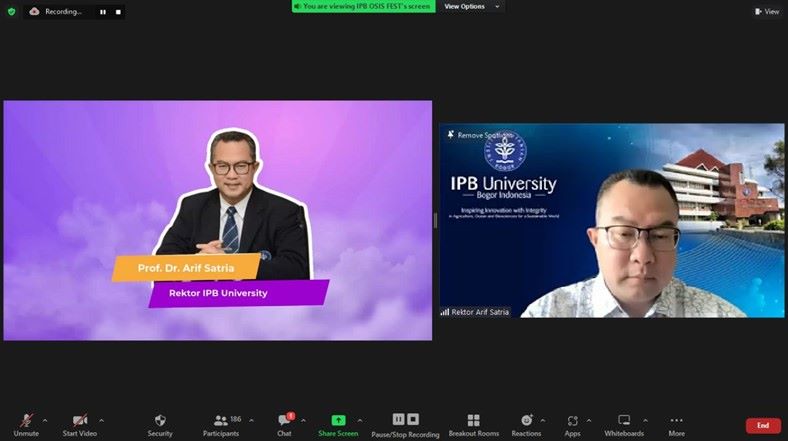Open the Chat panel
The height and width of the screenshot is (441, 788).
coord(284,424)
